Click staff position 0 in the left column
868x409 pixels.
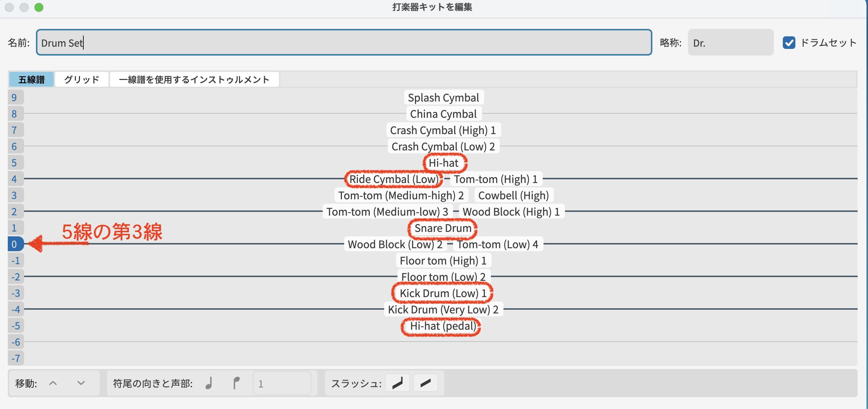(x=14, y=244)
